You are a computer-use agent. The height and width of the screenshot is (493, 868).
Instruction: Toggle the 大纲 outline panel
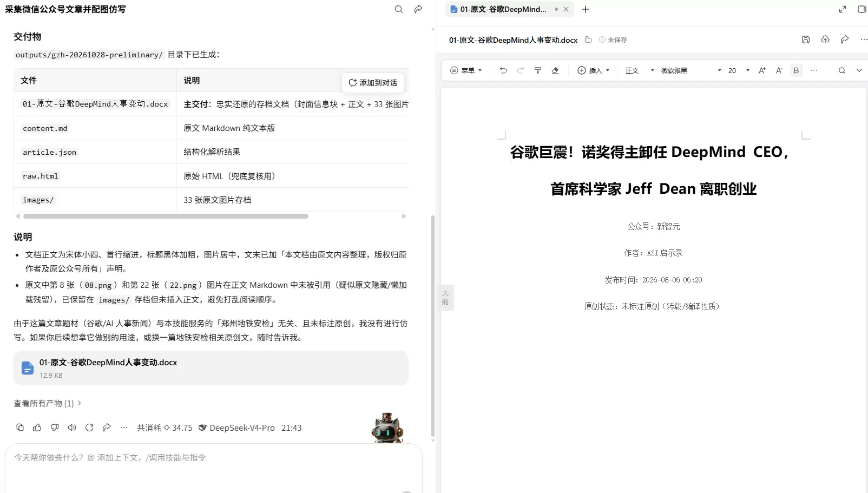point(445,298)
